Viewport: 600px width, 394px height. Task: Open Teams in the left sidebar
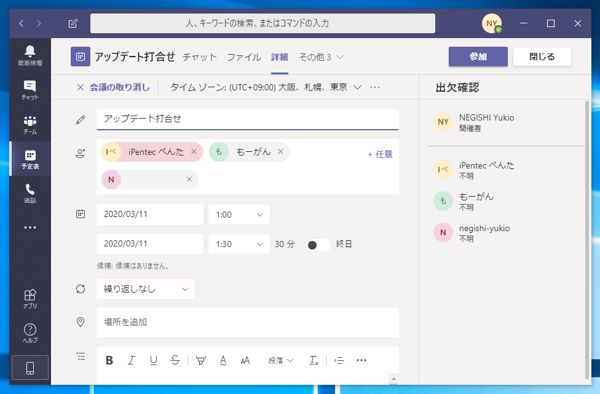[30, 125]
